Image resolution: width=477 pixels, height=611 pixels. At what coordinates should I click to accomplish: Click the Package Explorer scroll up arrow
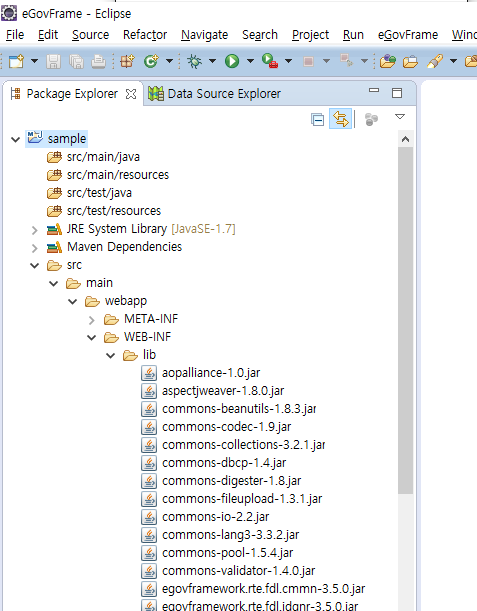(x=405, y=139)
